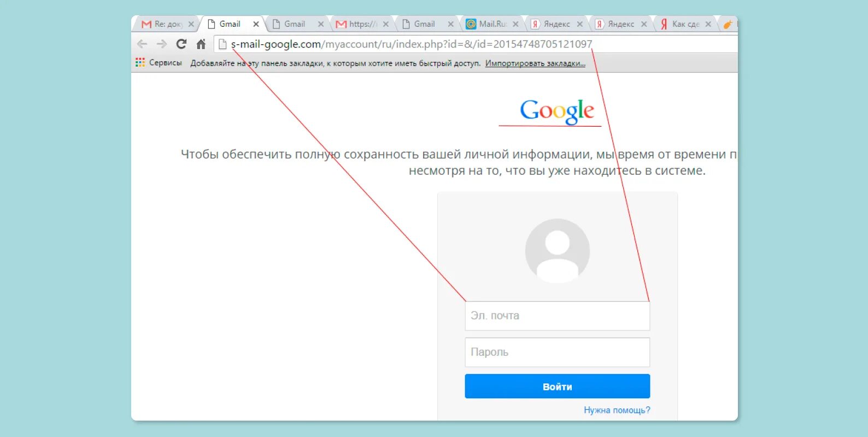The width and height of the screenshot is (868, 437).
Task: Open the home page via house icon
Action: coord(201,44)
